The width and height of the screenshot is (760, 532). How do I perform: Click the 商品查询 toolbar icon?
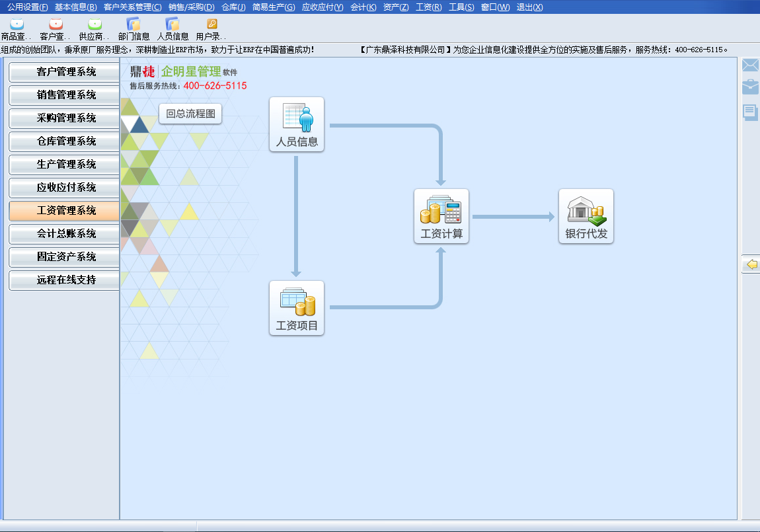(x=17, y=25)
